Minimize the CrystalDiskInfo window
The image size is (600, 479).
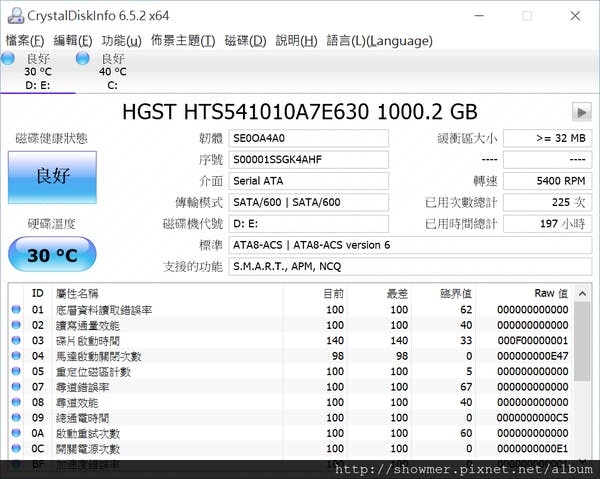click(479, 16)
